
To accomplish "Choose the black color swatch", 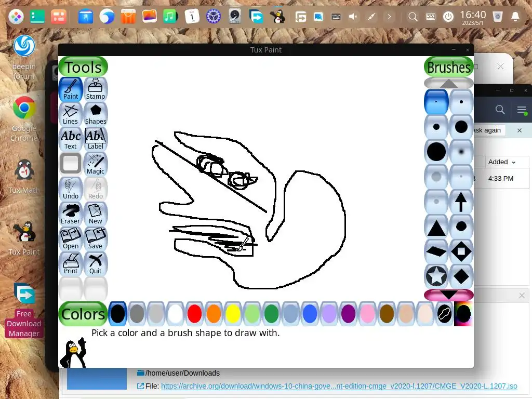I will click(x=118, y=314).
